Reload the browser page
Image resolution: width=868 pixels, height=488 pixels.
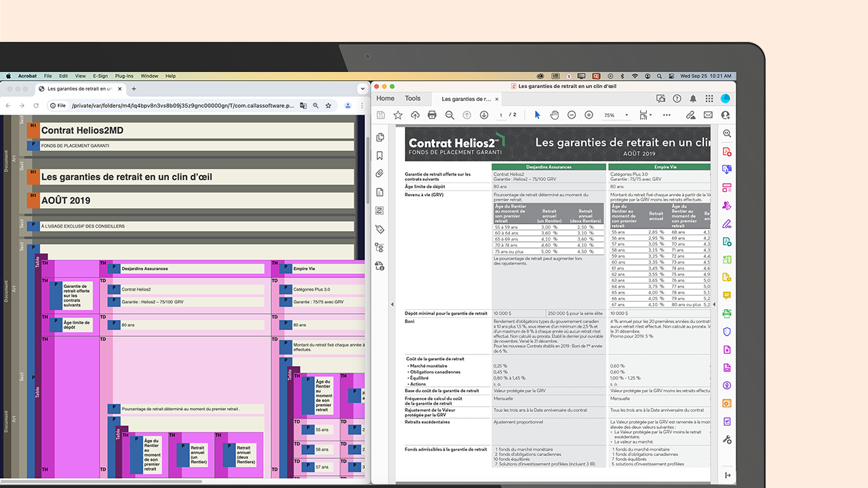[35, 106]
